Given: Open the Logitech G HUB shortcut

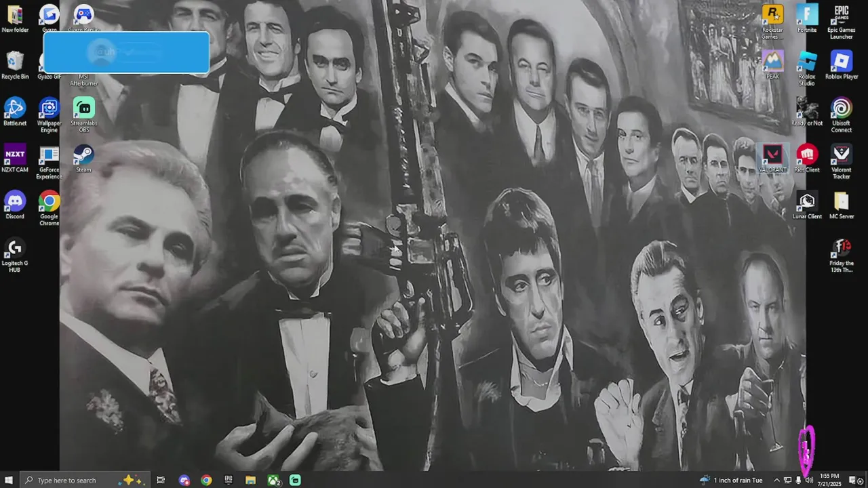Looking at the screenshot, I should pyautogui.click(x=15, y=256).
